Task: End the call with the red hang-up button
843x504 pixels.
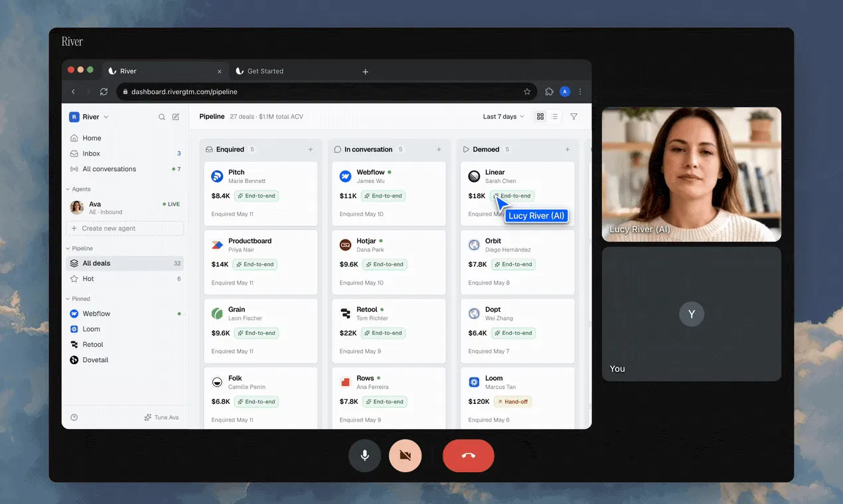Action: pos(469,456)
